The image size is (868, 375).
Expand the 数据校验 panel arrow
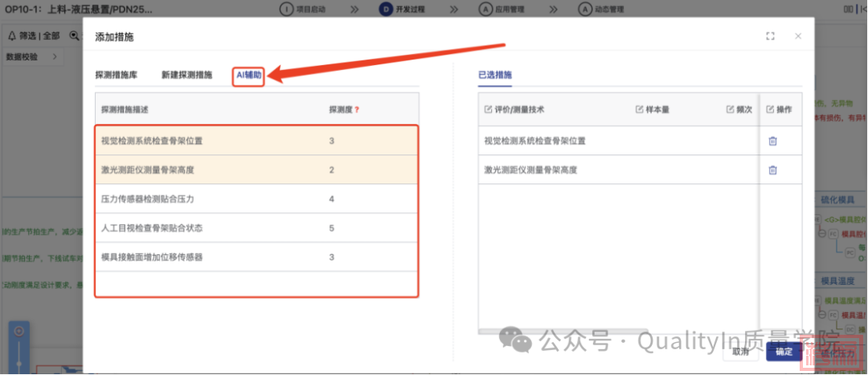(x=55, y=56)
